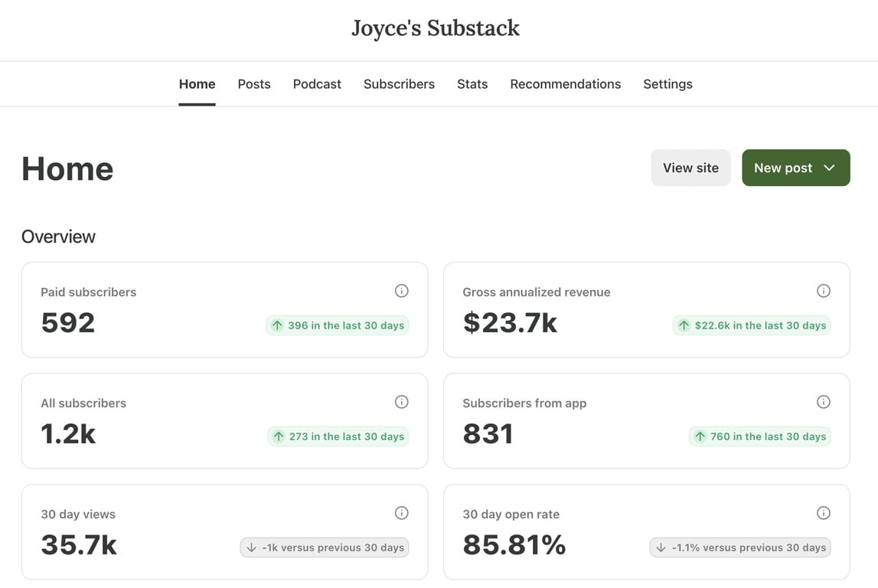The height and width of the screenshot is (588, 878).
Task: Expand the New post dropdown chevron
Action: point(829,168)
